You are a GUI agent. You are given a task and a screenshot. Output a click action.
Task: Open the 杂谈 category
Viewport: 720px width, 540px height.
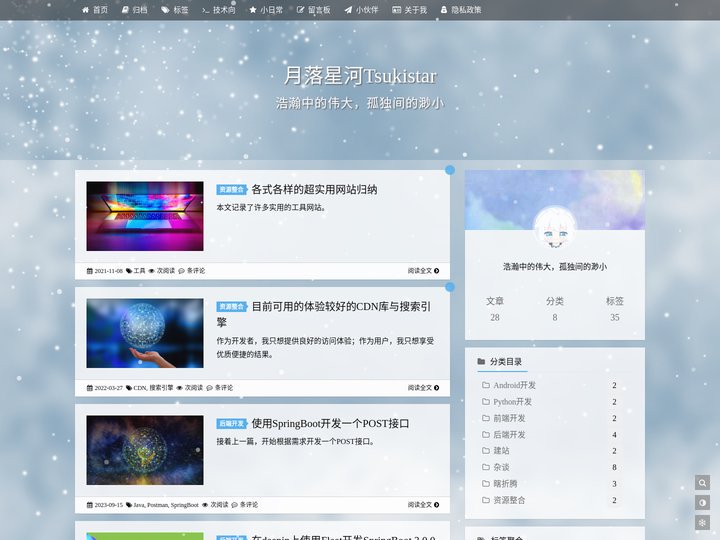(x=501, y=467)
